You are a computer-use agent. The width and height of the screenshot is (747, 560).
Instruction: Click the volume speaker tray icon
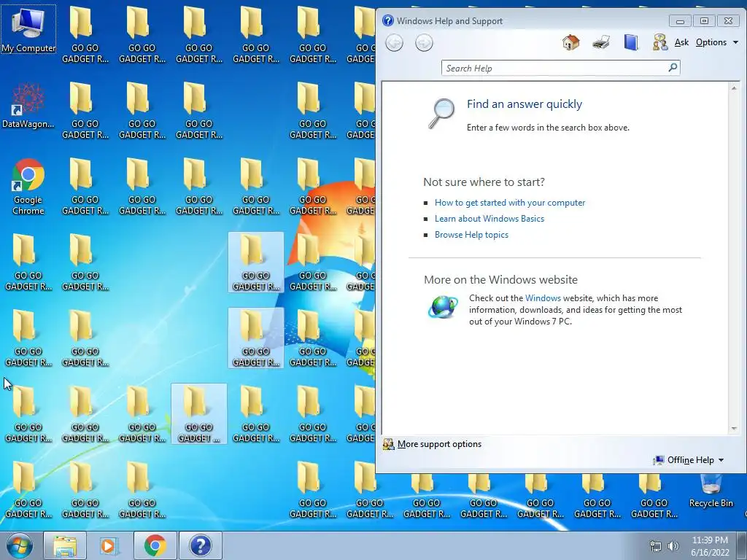pos(673,546)
